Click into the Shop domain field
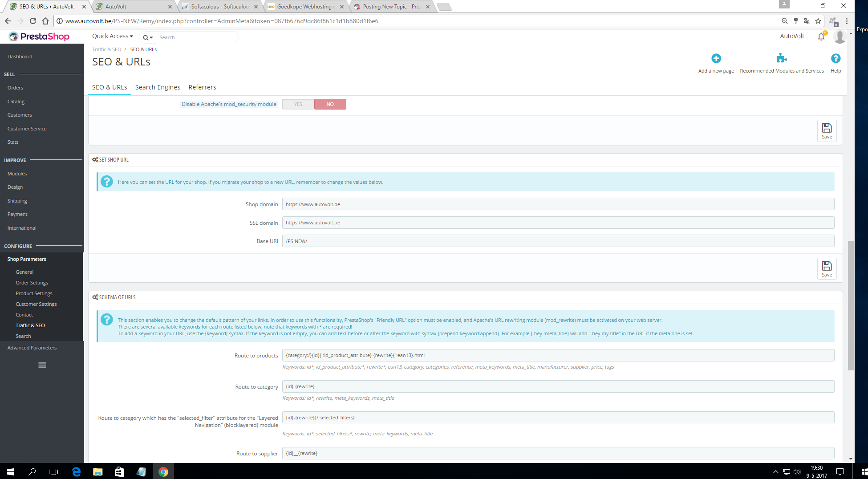Screen dimensions: 868x479 [558, 204]
